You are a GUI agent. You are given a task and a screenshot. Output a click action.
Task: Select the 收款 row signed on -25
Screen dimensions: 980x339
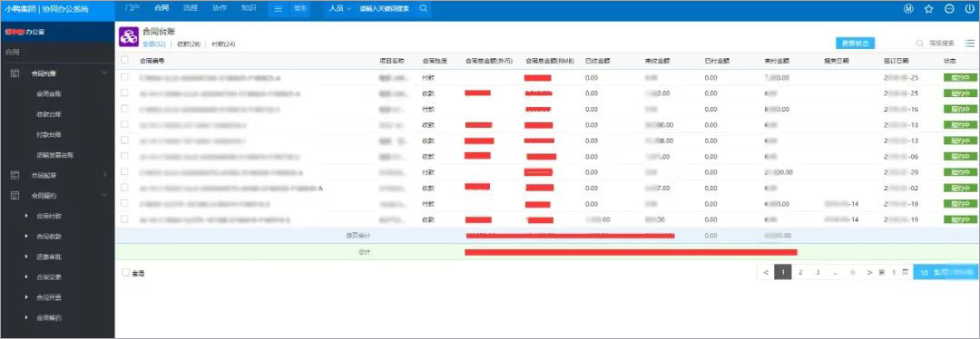point(124,93)
